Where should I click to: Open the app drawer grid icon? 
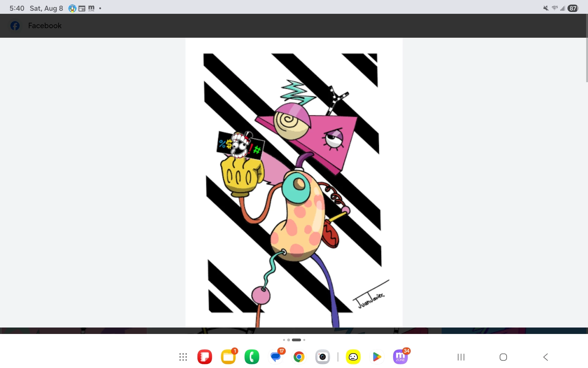[x=183, y=357]
